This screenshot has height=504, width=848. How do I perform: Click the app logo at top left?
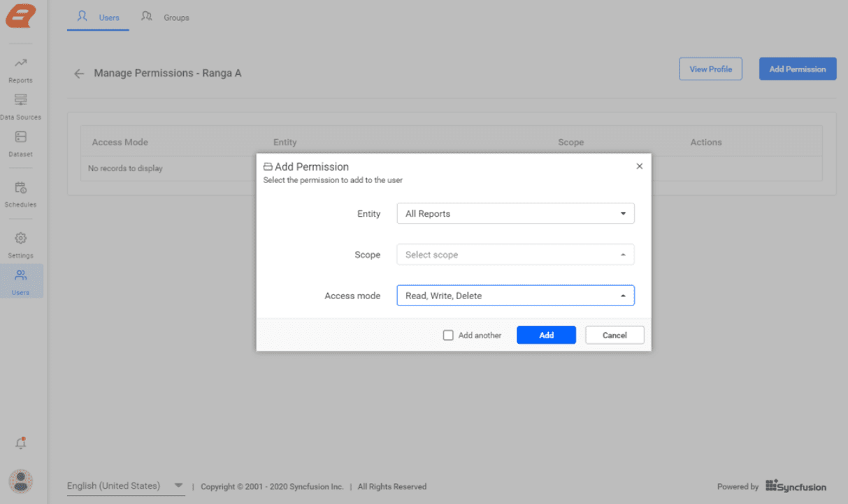click(20, 15)
